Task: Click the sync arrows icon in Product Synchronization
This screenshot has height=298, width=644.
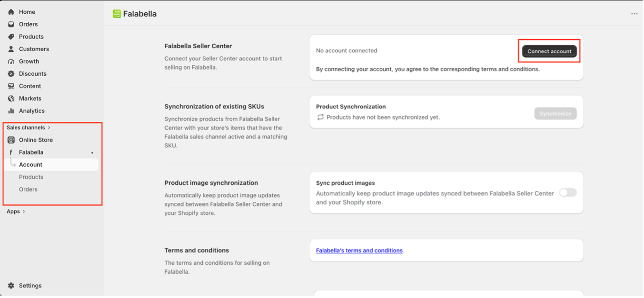Action: (x=320, y=117)
